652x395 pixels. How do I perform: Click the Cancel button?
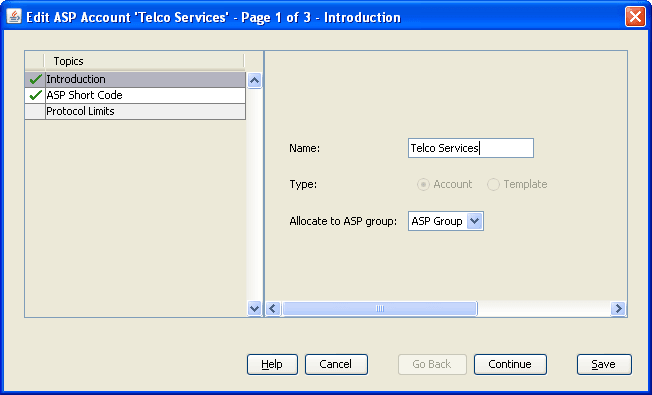point(336,364)
